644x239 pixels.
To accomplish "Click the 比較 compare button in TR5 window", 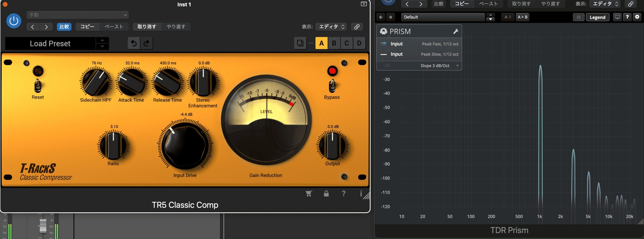I will click(x=64, y=27).
